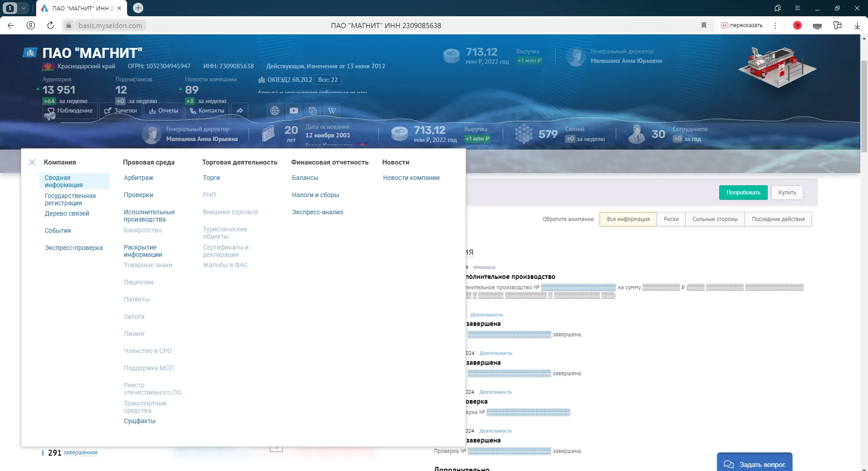Click the OKVED building icon
The width and height of the screenshot is (868, 471).
262,80
